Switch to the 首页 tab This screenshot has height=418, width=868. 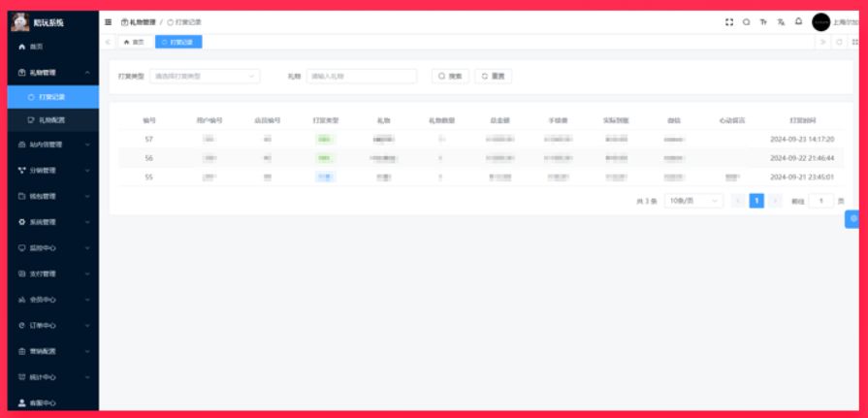tap(134, 42)
